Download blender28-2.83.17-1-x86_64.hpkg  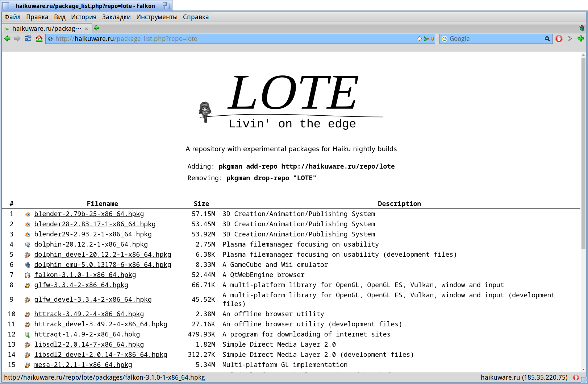(x=95, y=224)
